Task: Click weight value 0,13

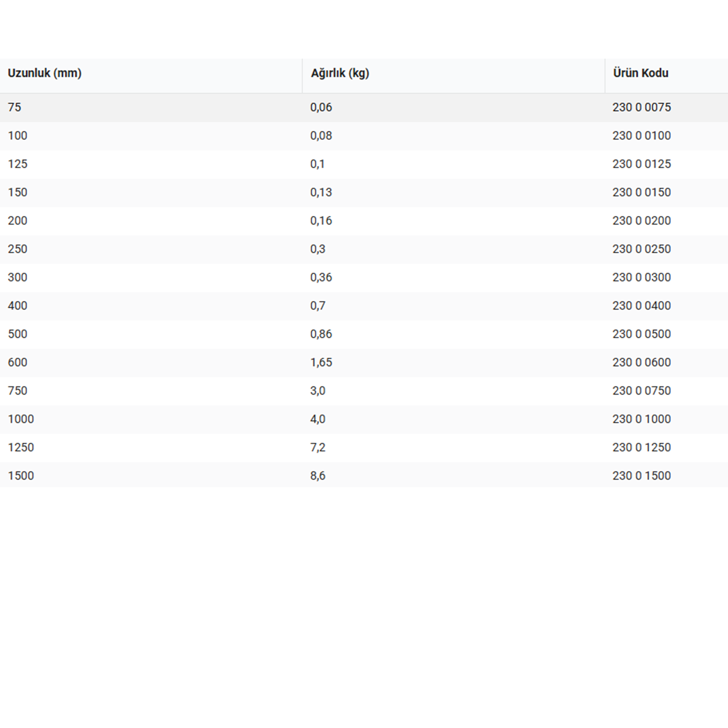Action: 321,192
